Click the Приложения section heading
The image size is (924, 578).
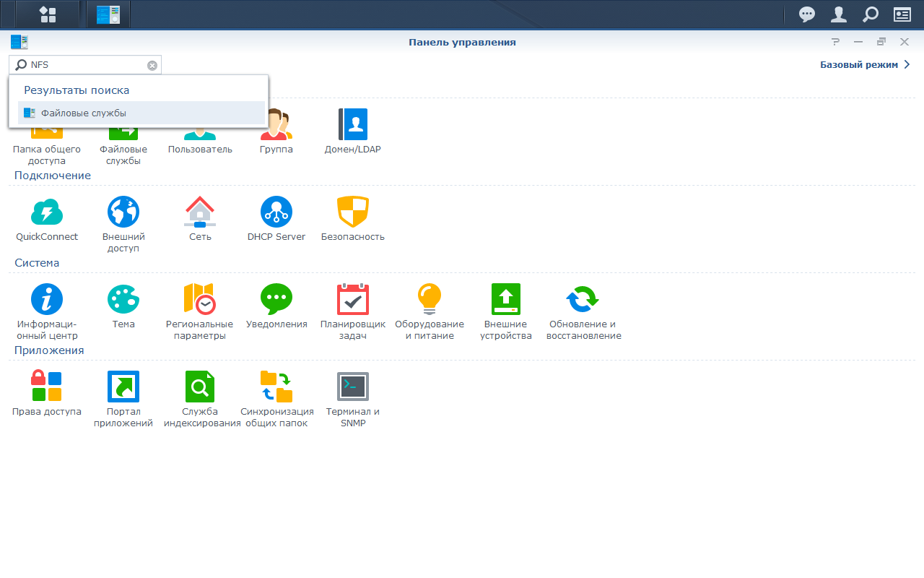click(49, 350)
